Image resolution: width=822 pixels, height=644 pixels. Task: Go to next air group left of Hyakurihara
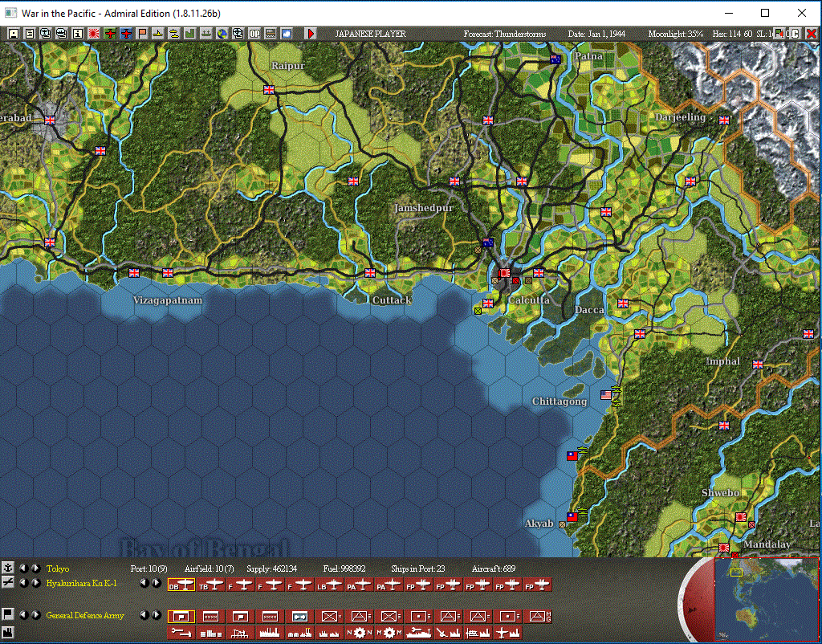[x=35, y=583]
